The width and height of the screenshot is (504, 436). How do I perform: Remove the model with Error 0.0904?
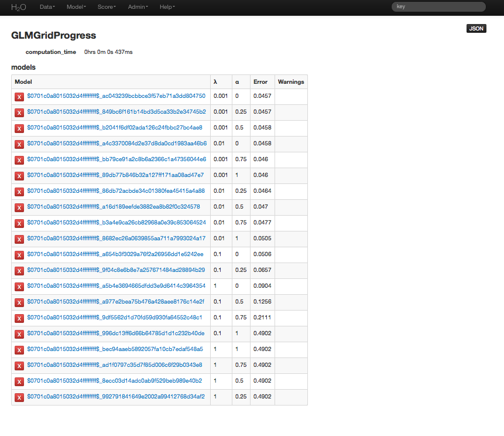(x=19, y=286)
